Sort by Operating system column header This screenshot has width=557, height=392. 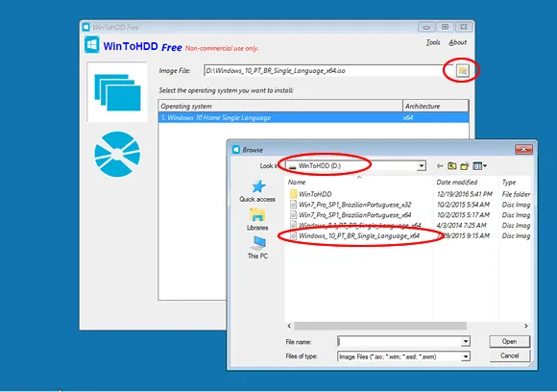(280, 106)
